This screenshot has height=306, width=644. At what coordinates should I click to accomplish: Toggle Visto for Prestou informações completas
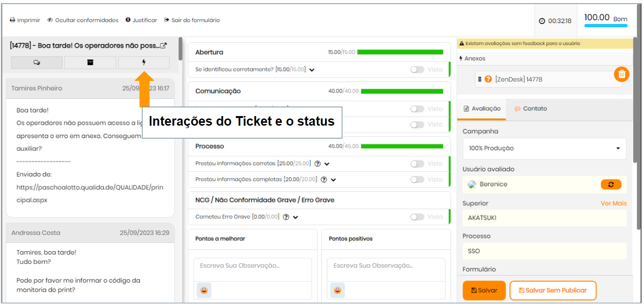(417, 179)
